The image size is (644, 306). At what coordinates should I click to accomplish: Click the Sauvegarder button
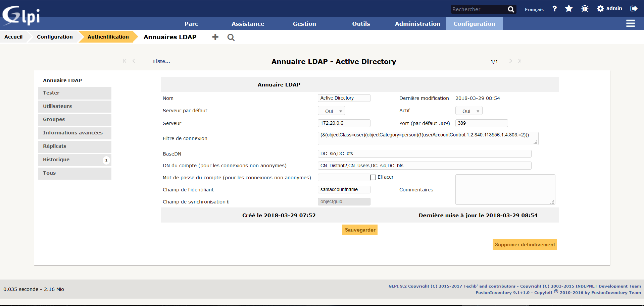click(x=360, y=230)
